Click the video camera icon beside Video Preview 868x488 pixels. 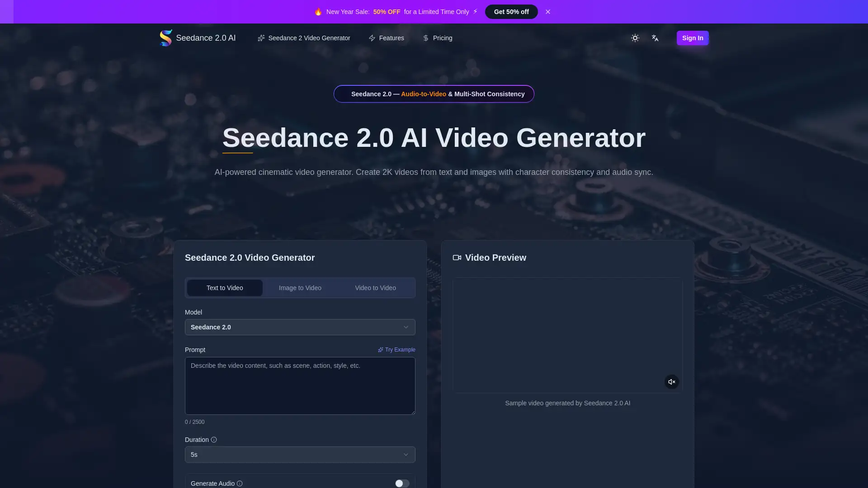(457, 258)
